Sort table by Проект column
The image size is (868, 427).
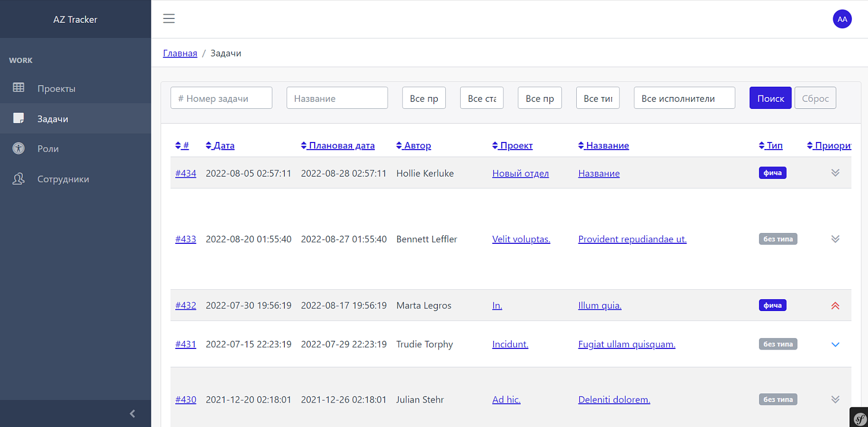(513, 145)
